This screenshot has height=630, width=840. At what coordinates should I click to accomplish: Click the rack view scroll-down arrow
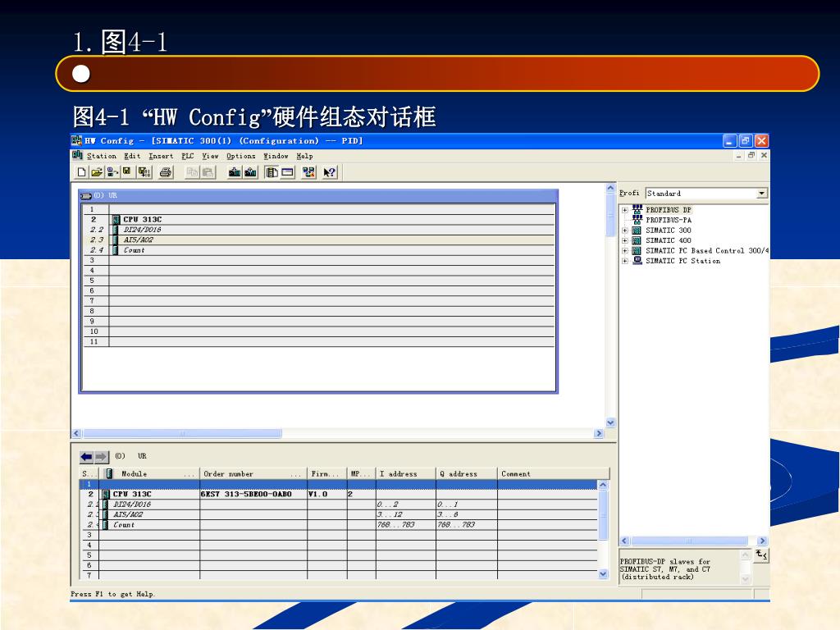pyautogui.click(x=610, y=422)
